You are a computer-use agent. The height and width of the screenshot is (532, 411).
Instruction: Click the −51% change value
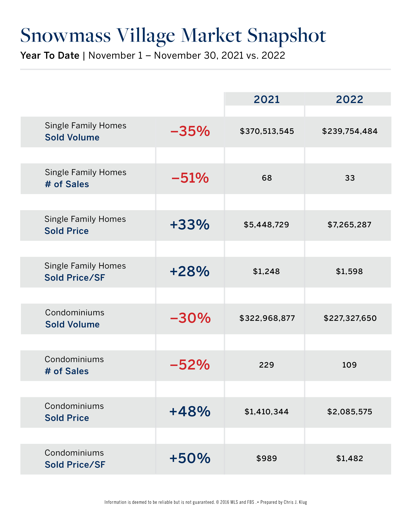click(x=190, y=178)
